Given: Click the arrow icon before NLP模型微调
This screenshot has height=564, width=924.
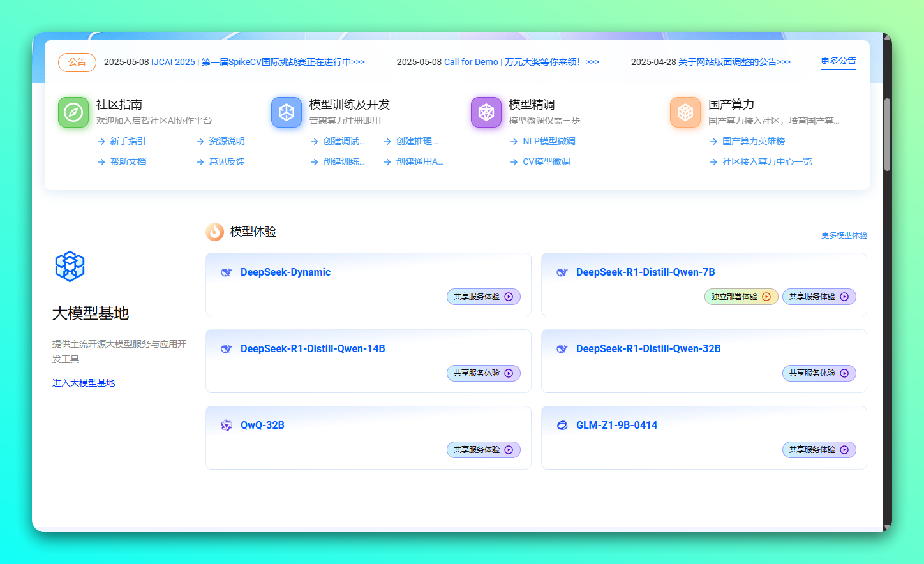Looking at the screenshot, I should coord(514,142).
